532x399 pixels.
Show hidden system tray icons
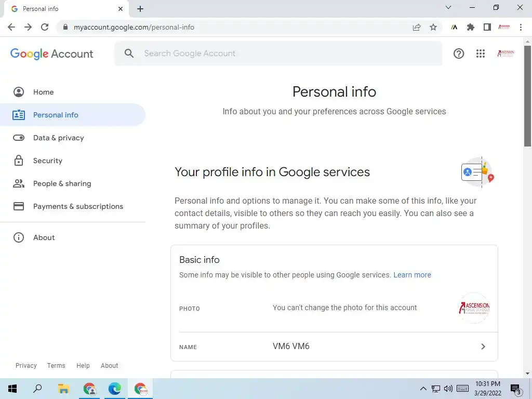pos(423,389)
